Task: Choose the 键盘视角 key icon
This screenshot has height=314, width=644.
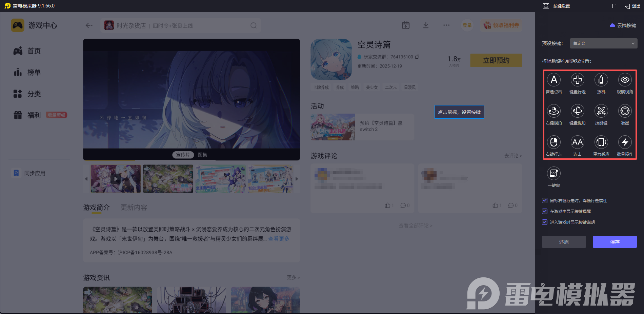Action: [577, 111]
